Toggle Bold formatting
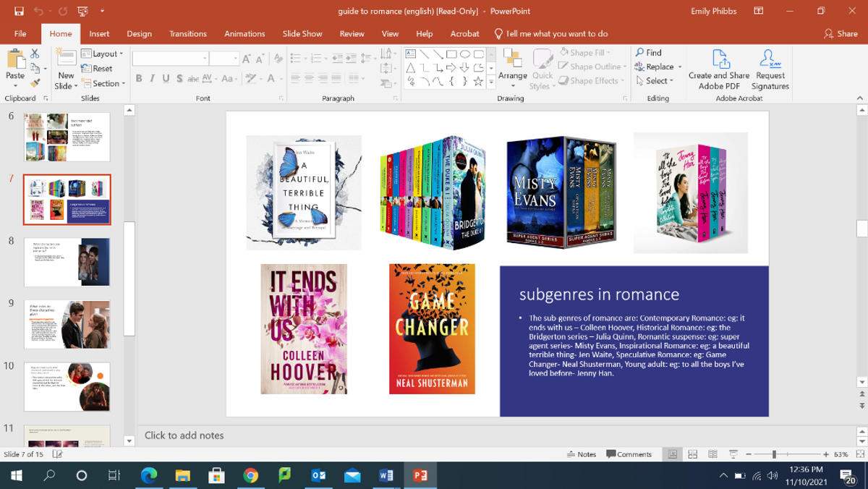 pos(138,78)
